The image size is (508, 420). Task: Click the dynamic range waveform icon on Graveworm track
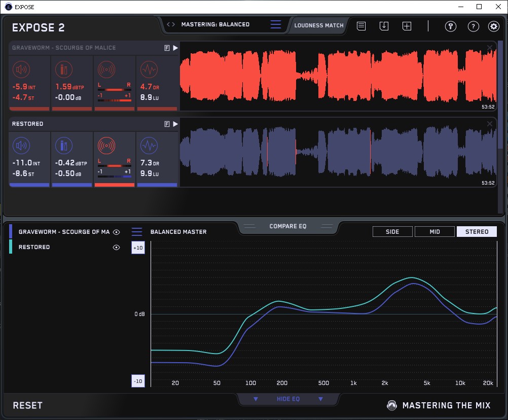click(148, 69)
